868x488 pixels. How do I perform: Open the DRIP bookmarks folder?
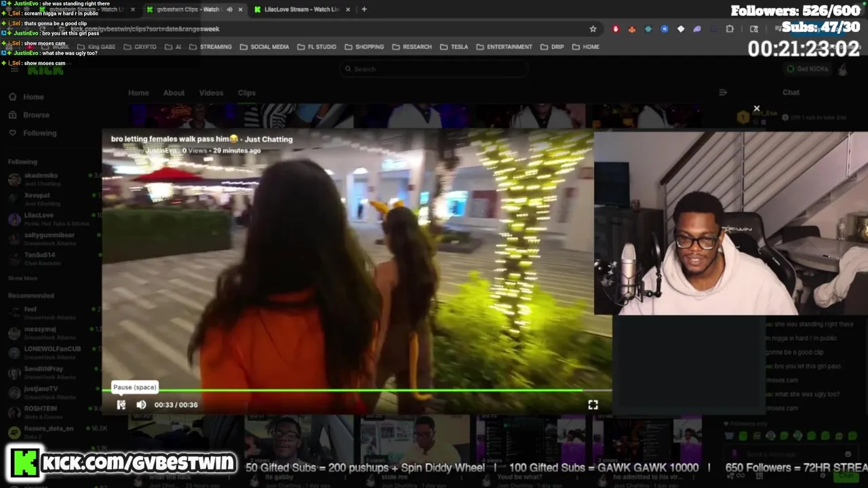click(x=552, y=47)
